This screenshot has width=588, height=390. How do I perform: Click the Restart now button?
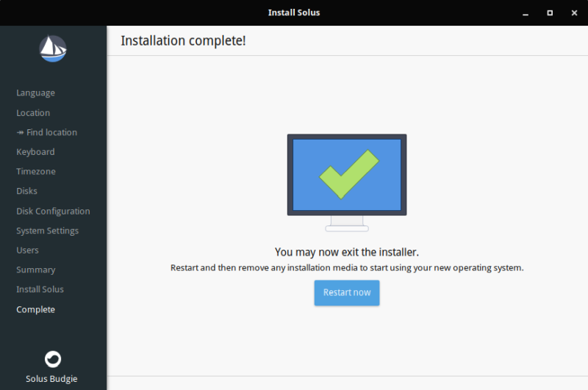click(x=346, y=292)
